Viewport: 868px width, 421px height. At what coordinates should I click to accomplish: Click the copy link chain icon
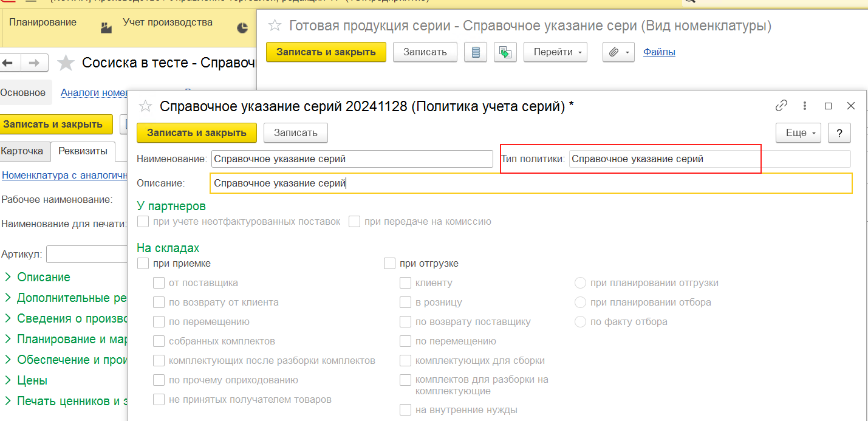point(781,106)
